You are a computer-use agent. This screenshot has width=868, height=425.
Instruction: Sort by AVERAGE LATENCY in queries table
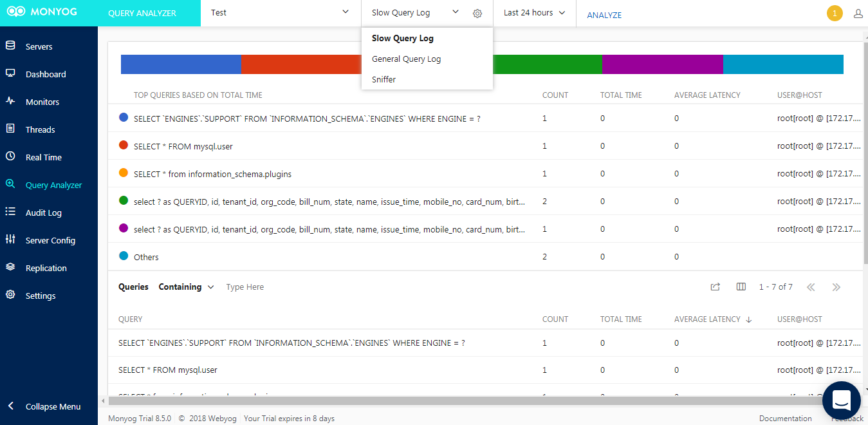[x=712, y=319]
